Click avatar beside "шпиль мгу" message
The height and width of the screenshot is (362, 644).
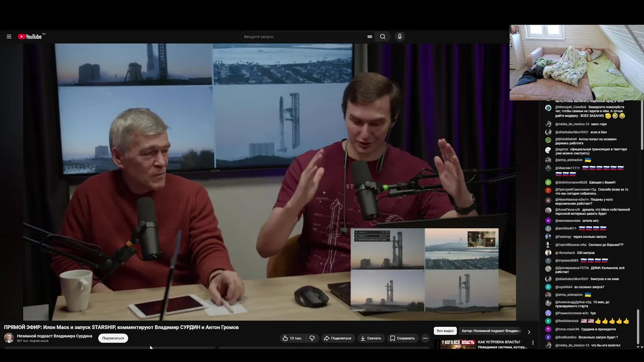click(548, 221)
